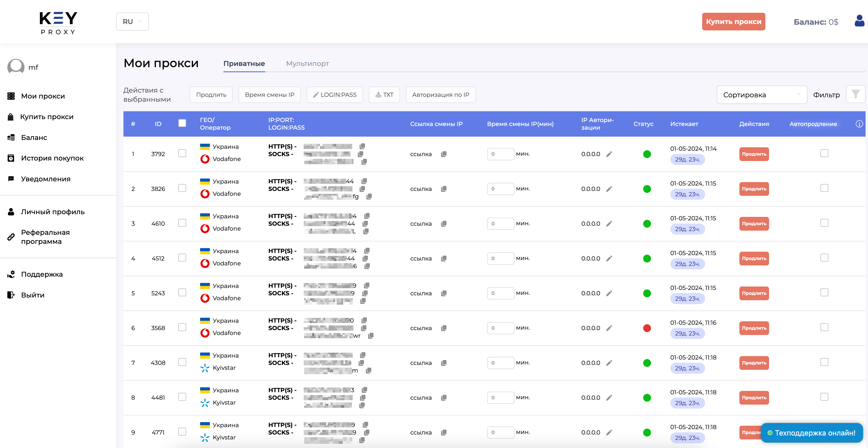Click Выйти to log out
The height and width of the screenshot is (448, 868).
[x=32, y=295]
